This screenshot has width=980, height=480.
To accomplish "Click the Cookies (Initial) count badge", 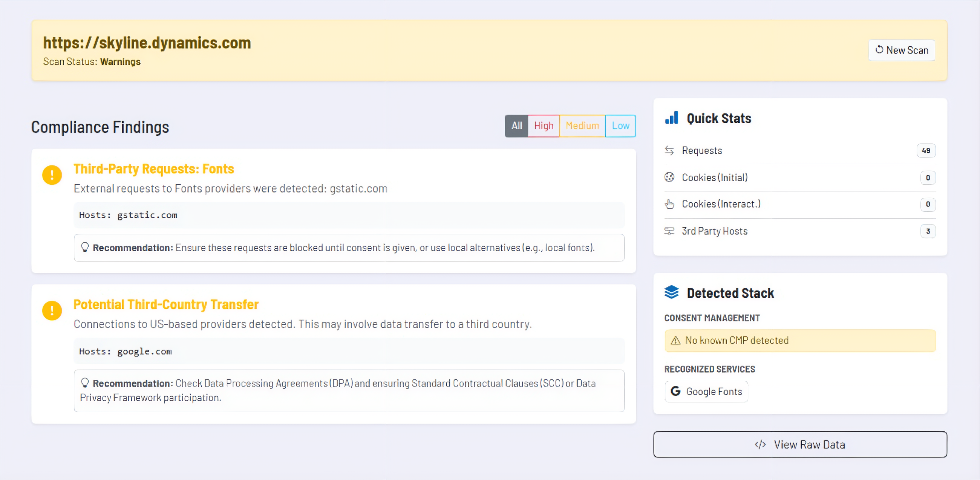I will coord(928,177).
